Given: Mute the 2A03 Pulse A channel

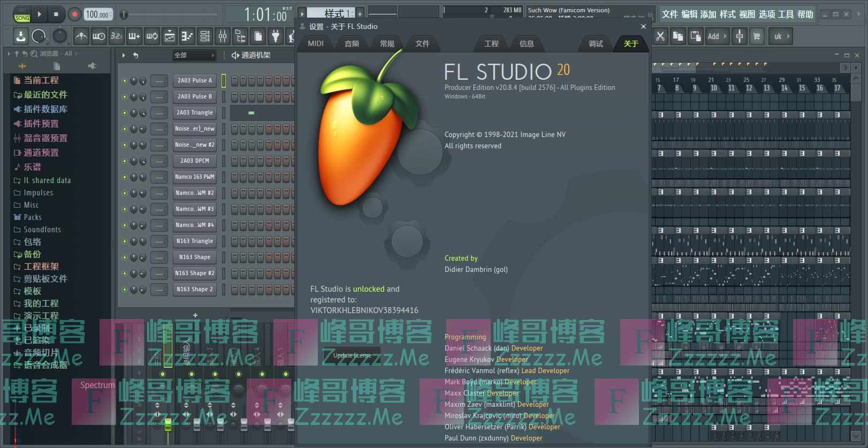Looking at the screenshot, I should (125, 81).
